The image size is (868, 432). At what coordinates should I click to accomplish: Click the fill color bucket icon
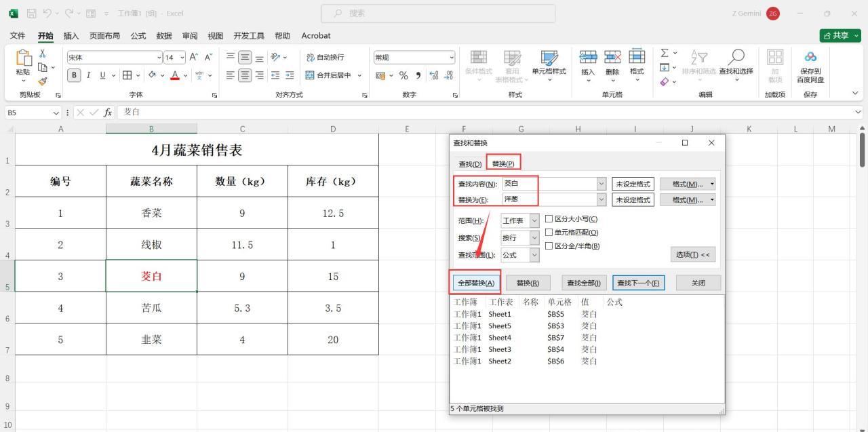click(152, 75)
